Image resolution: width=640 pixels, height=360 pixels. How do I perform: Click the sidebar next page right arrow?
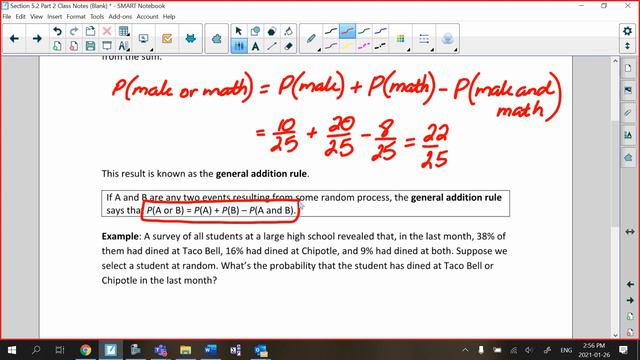[x=630, y=300]
